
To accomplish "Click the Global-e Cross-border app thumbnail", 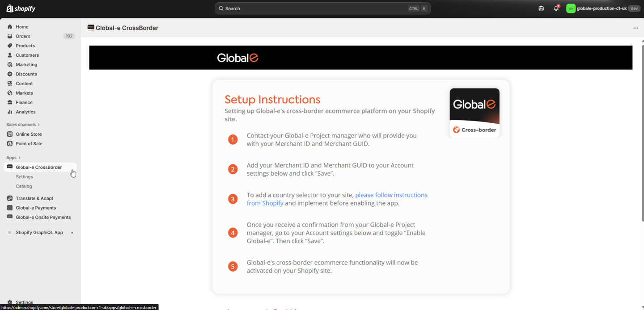I will coord(475,113).
